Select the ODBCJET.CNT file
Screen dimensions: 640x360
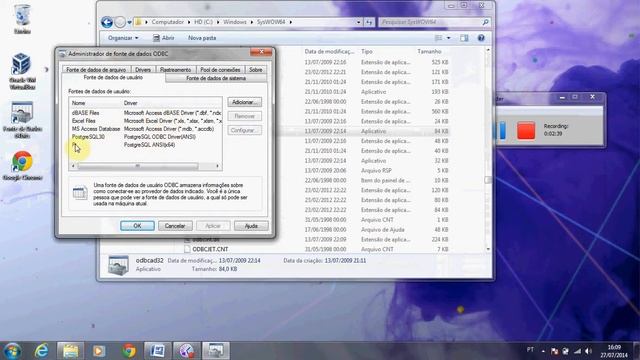point(210,249)
